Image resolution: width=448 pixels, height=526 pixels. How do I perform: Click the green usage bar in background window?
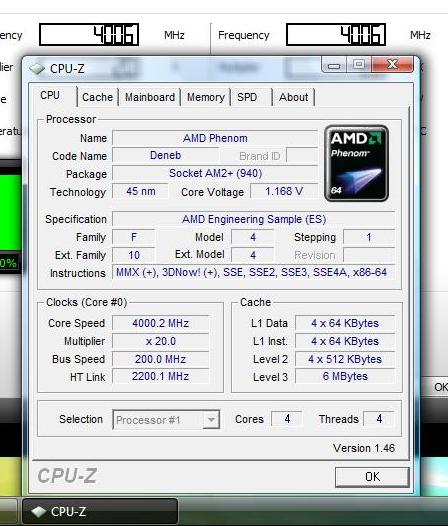(11, 213)
